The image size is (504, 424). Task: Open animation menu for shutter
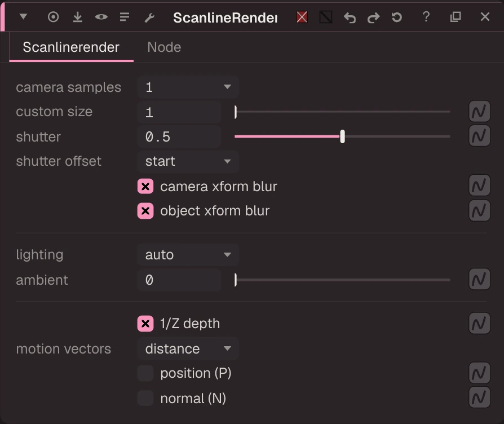pos(479,136)
